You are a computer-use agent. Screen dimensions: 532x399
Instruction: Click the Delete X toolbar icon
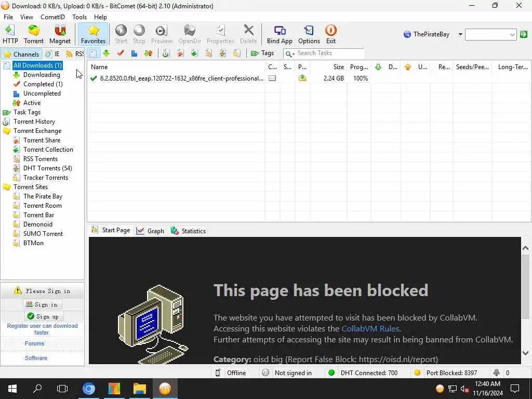249,34
